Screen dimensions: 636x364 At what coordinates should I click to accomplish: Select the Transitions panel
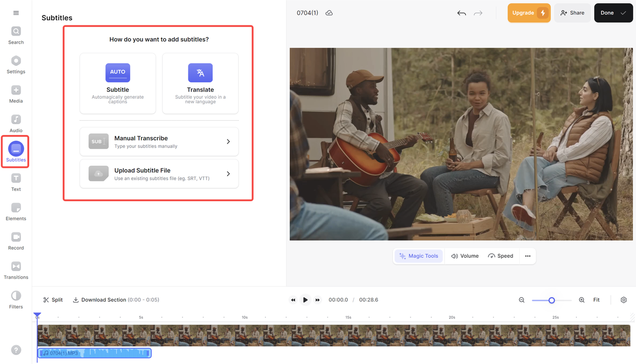pyautogui.click(x=15, y=271)
